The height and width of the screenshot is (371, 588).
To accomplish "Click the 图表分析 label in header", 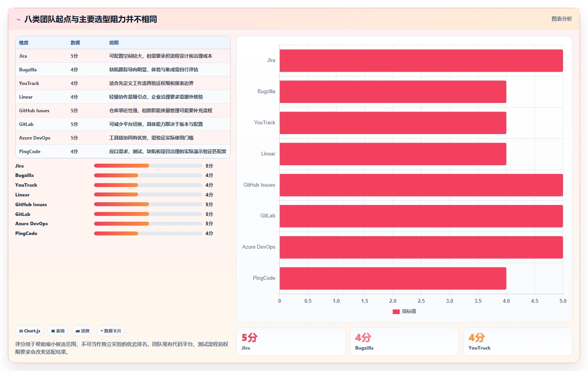I will [x=561, y=19].
